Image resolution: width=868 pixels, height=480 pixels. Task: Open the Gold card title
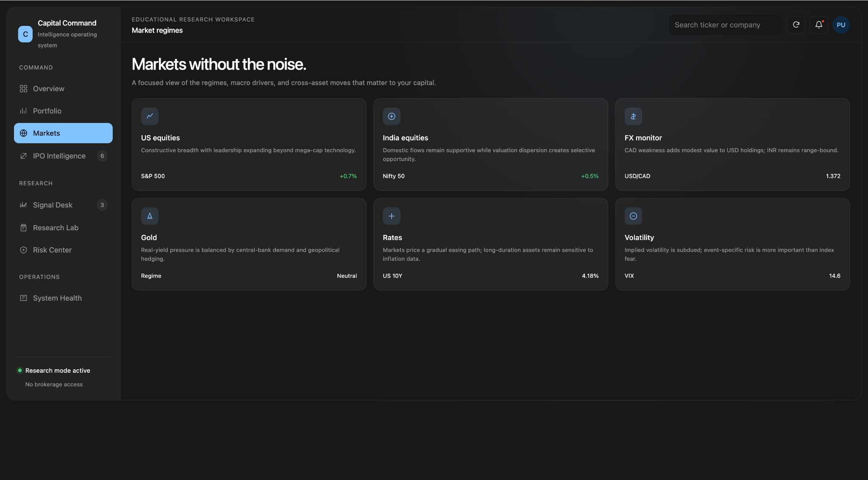click(149, 237)
